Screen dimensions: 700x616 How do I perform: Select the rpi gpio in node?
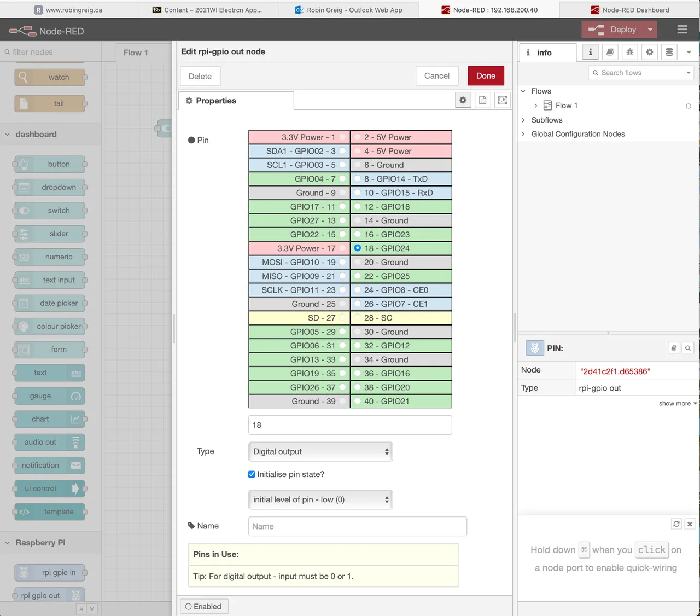coord(50,572)
